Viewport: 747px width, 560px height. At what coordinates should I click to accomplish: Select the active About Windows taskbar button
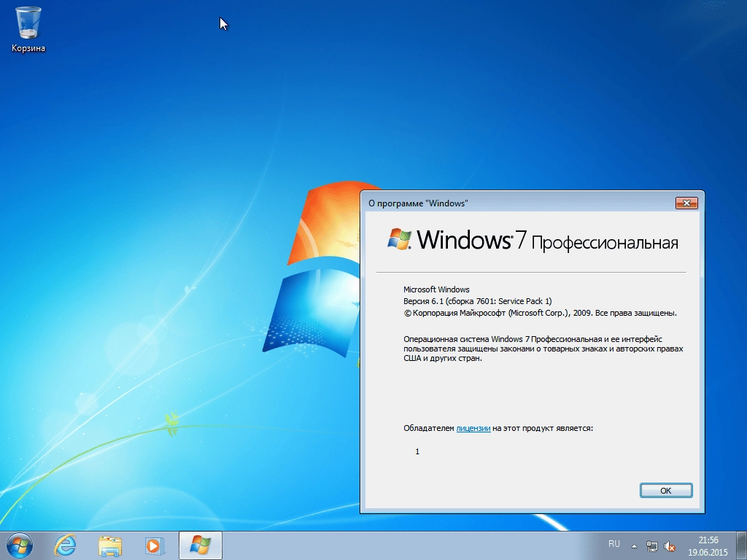(x=201, y=545)
